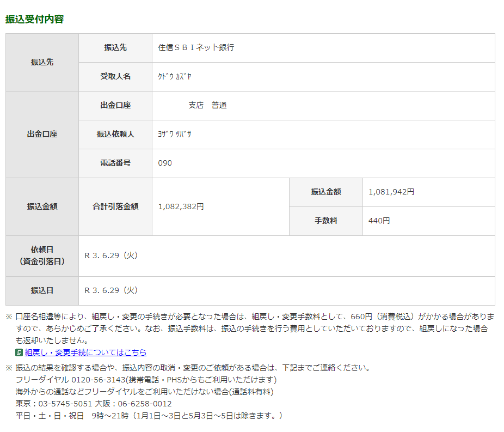Viewport: 504px width, 432px height.
Task: Click the new-window icon beside 組戻し link
Action: [x=19, y=352]
